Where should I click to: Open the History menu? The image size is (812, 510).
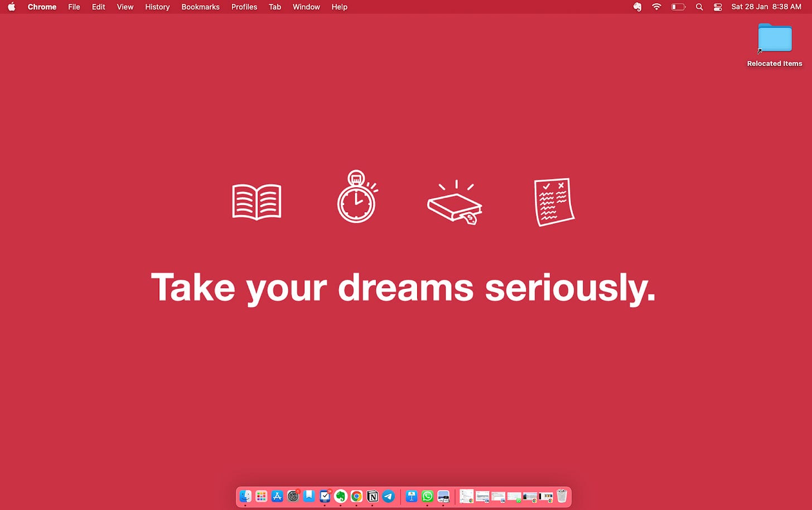pyautogui.click(x=157, y=7)
